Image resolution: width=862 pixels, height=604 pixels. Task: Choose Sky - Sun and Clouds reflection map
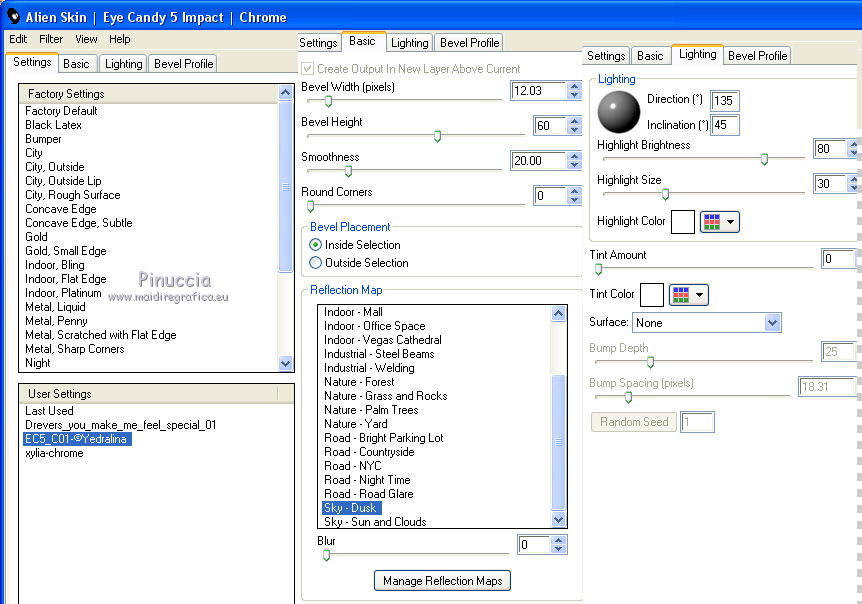point(375,522)
